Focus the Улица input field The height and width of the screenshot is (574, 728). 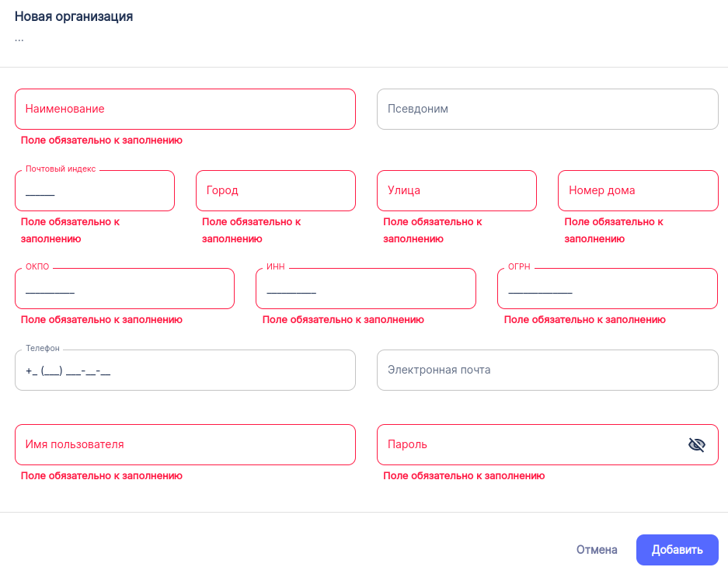pos(456,190)
